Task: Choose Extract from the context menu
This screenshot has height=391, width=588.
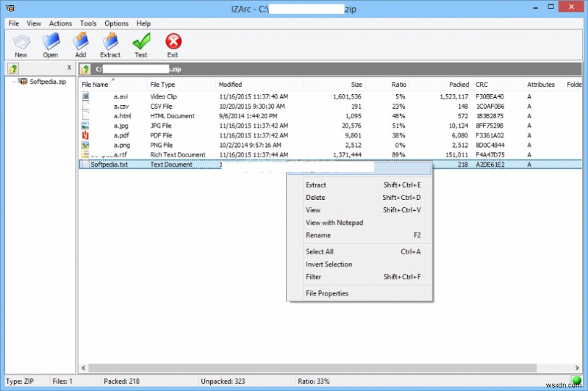Action: click(x=359, y=184)
